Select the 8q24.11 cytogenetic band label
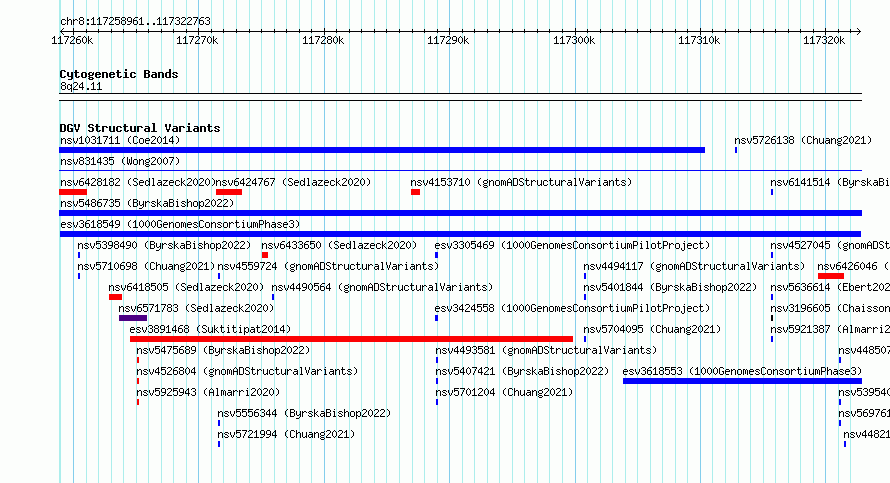Image resolution: width=890 pixels, height=483 pixels. [x=81, y=86]
